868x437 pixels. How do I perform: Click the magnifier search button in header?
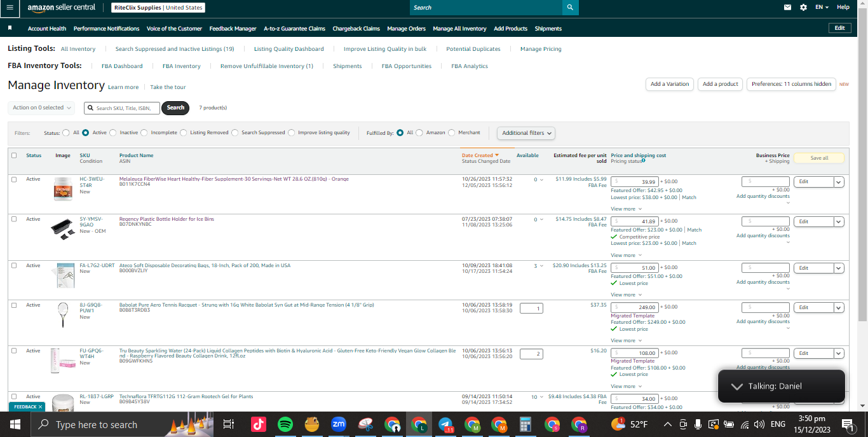point(571,8)
